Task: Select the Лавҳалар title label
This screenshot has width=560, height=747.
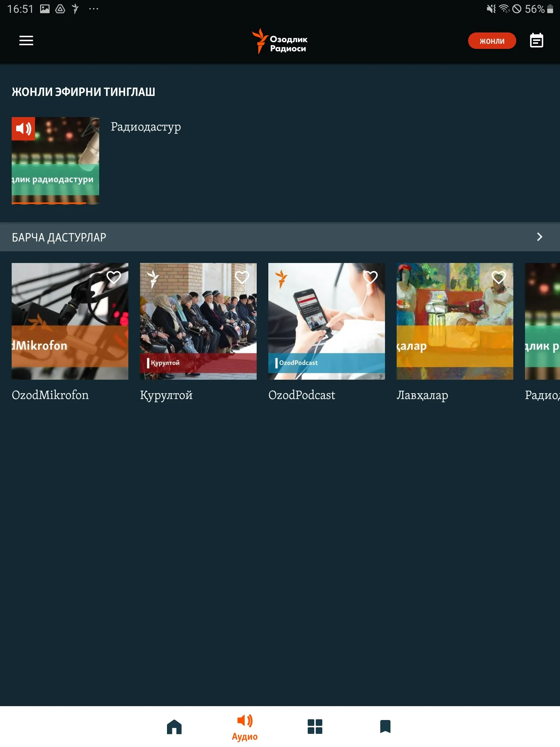Action: (x=423, y=395)
